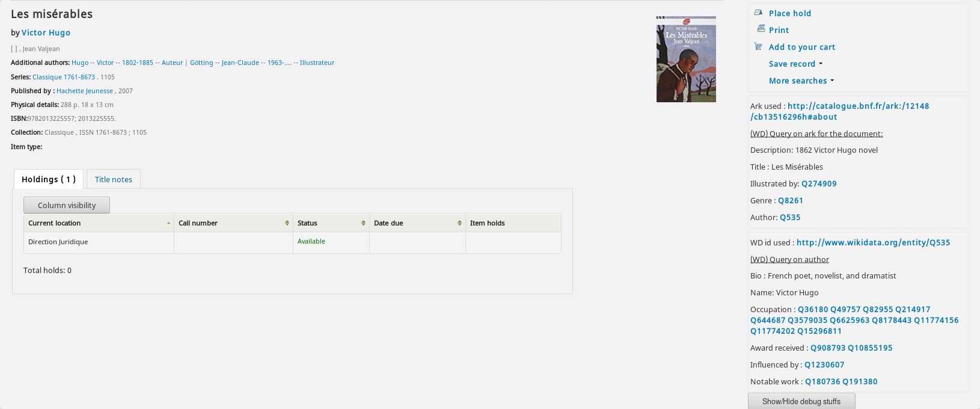The height and width of the screenshot is (409, 980).
Task: Click the Genre Q8261 link
Action: point(790,200)
